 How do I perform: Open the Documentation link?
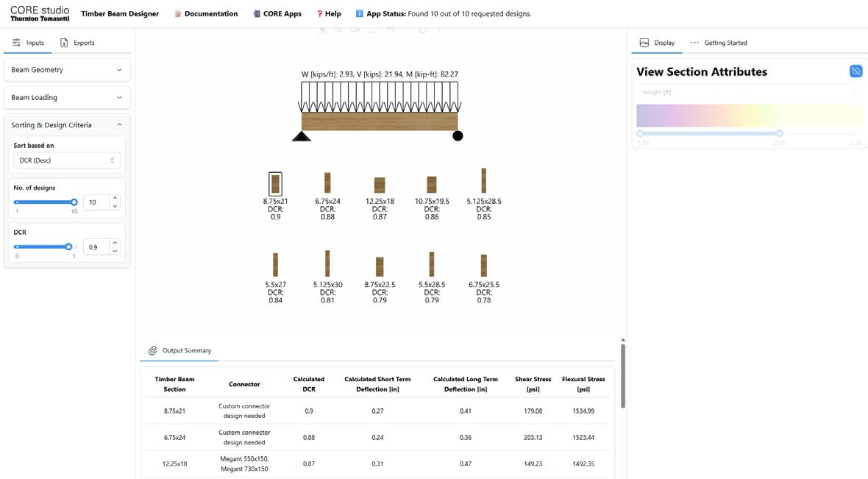point(211,14)
